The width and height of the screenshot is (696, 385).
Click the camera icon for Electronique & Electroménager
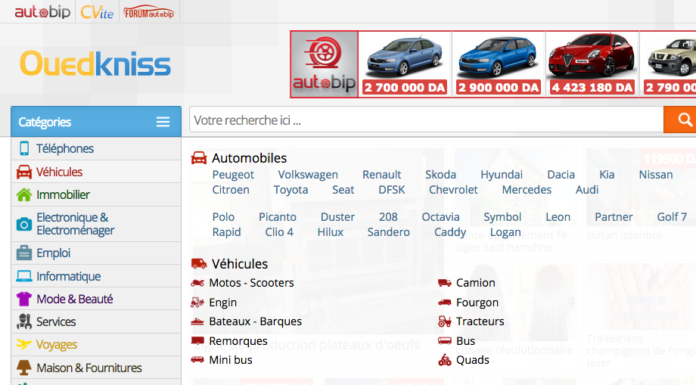24,224
